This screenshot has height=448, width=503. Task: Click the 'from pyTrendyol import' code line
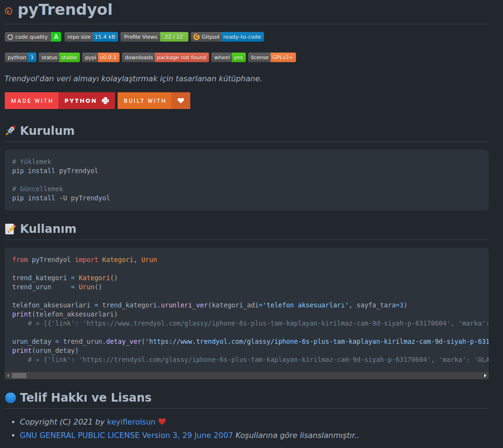85,260
